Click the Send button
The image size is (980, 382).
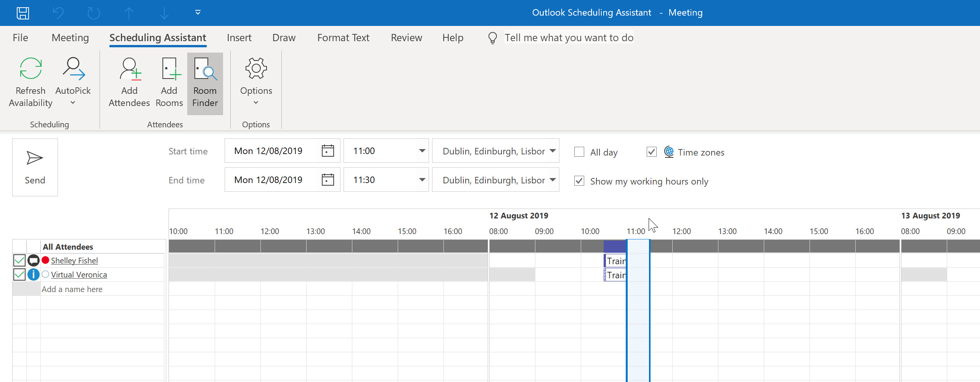click(35, 167)
